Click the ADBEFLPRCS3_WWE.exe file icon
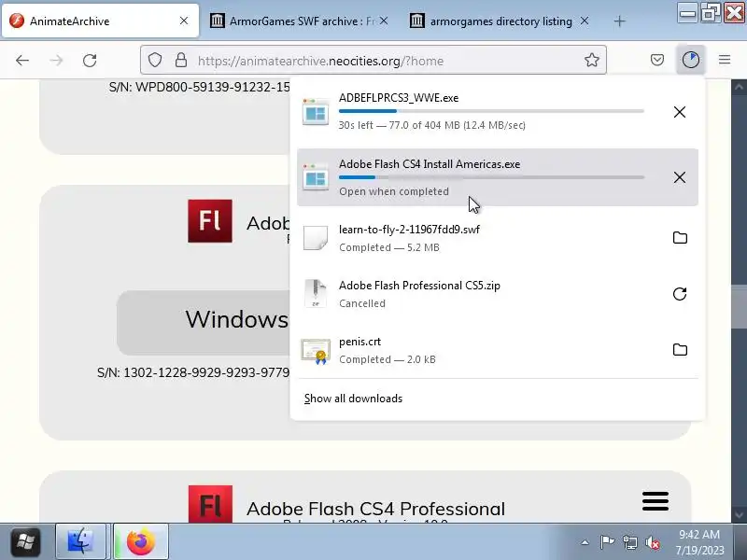The width and height of the screenshot is (747, 560). coord(316,112)
